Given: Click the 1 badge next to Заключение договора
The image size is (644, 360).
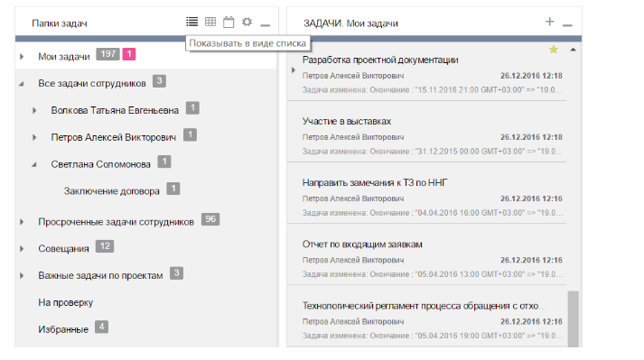Looking at the screenshot, I should tap(173, 189).
